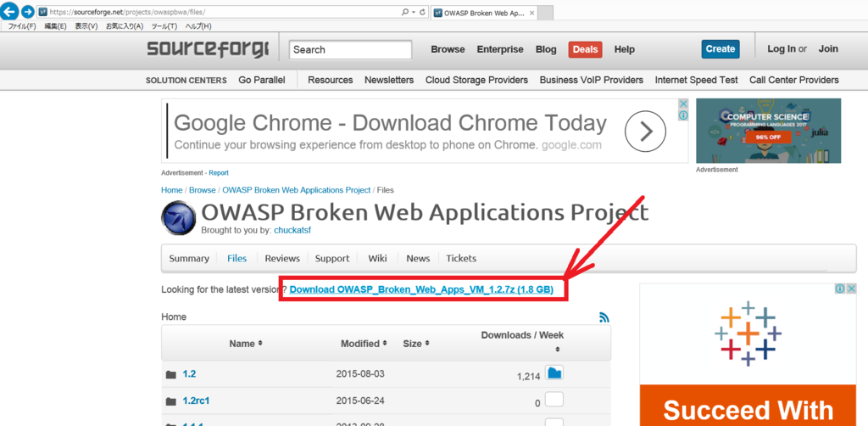Close the Google Chrome banner ad
The height and width of the screenshot is (426, 868).
(684, 104)
